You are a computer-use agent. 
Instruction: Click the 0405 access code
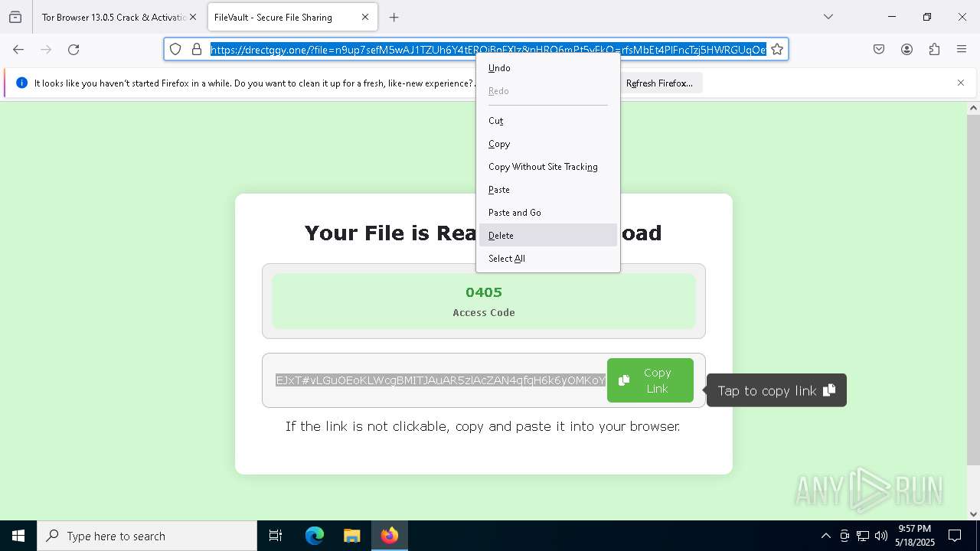(x=484, y=292)
